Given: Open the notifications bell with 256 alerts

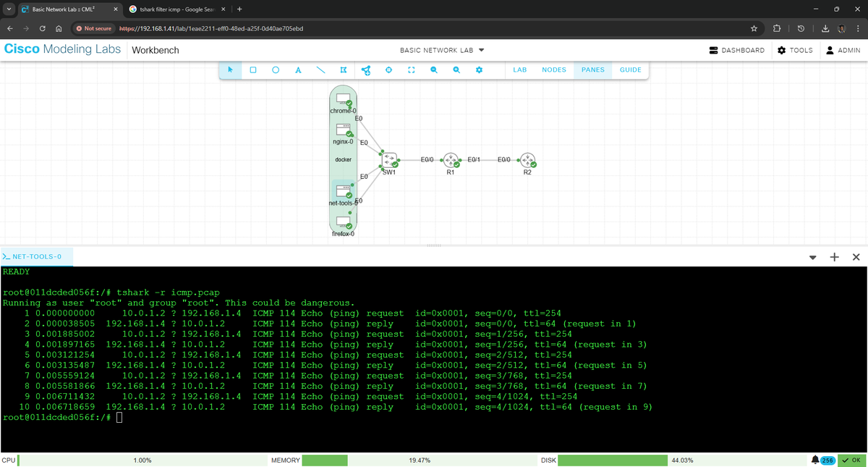Looking at the screenshot, I should point(823,460).
